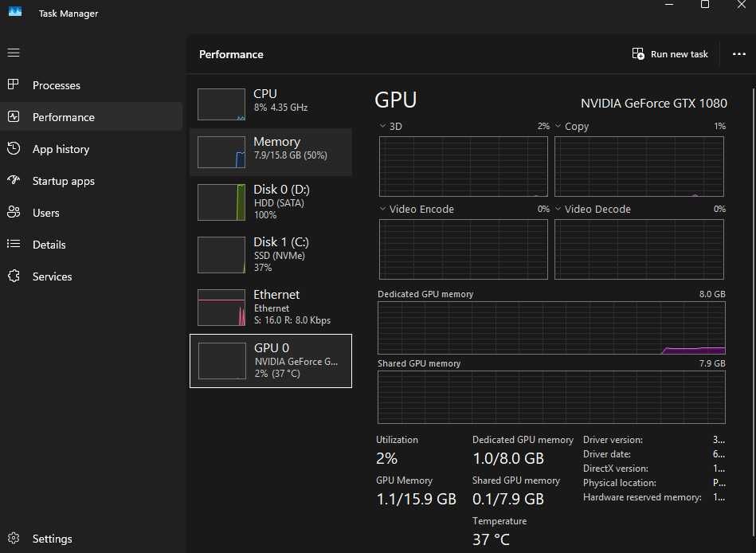756x553 pixels.
Task: Click the Run new task icon
Action: [x=638, y=53]
